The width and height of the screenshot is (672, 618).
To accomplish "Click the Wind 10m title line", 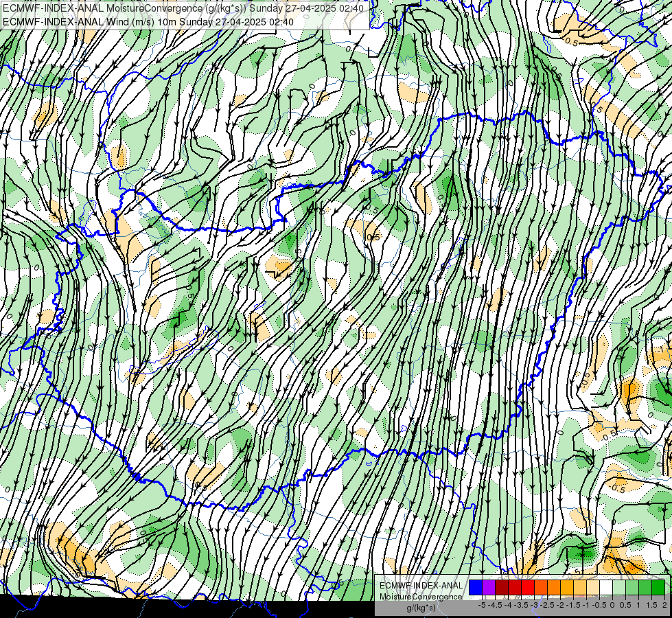I will click(148, 22).
